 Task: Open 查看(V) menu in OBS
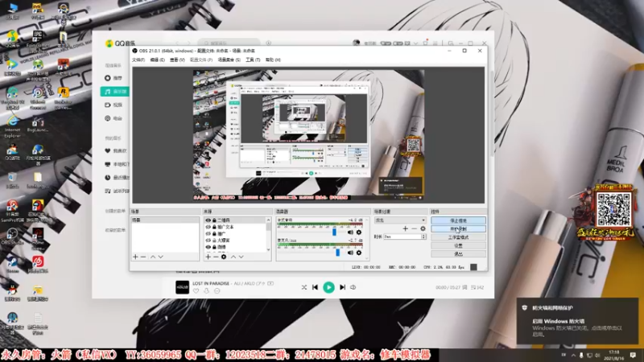coord(177,60)
